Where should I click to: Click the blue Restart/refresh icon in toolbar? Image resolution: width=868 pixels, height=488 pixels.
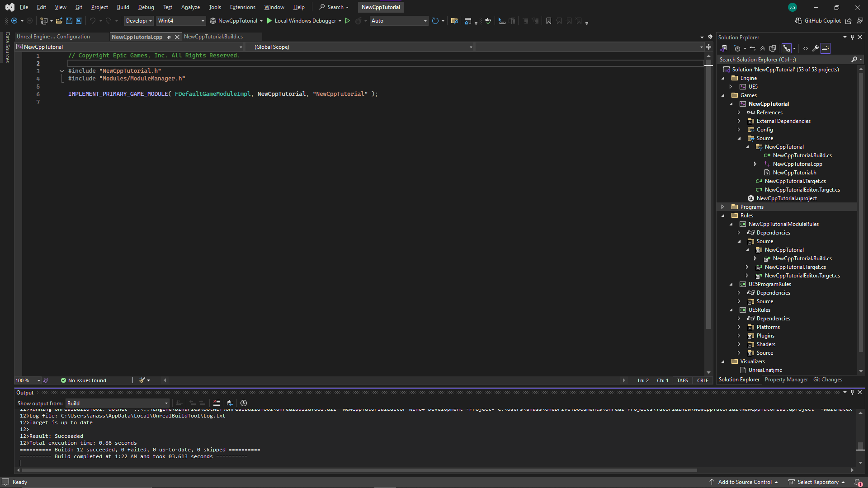tap(435, 21)
